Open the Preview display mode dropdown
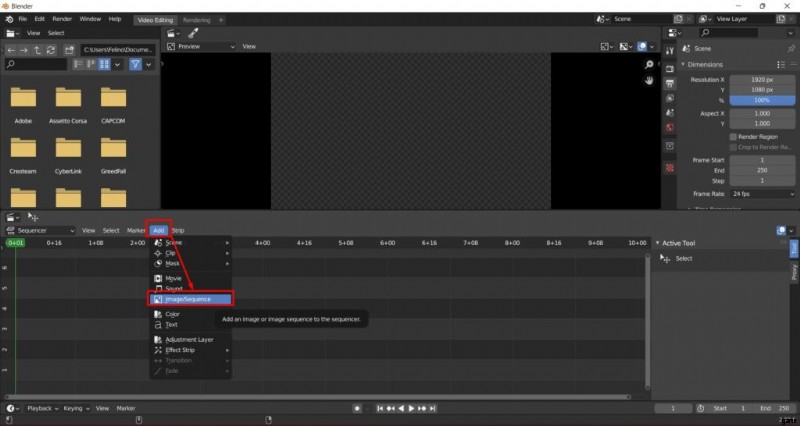Viewport: 800px width, 426px height. pyautogui.click(x=206, y=46)
